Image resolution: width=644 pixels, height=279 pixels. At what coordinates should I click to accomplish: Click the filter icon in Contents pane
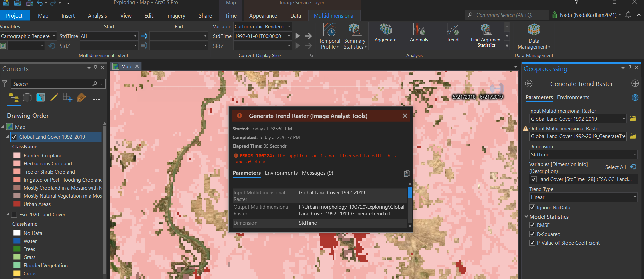[5, 83]
